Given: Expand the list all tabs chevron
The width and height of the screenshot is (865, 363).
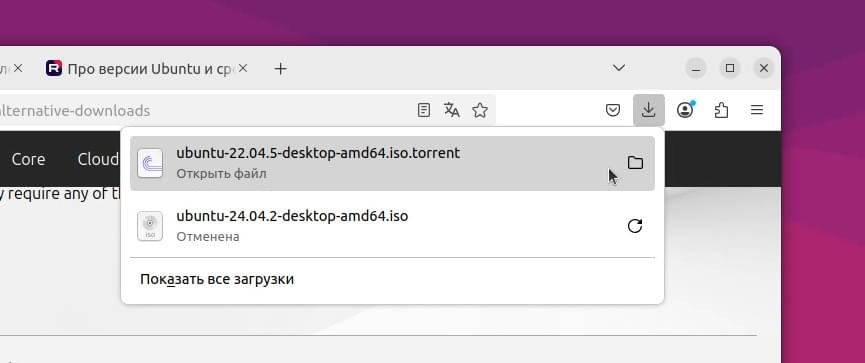Looking at the screenshot, I should pyautogui.click(x=619, y=68).
